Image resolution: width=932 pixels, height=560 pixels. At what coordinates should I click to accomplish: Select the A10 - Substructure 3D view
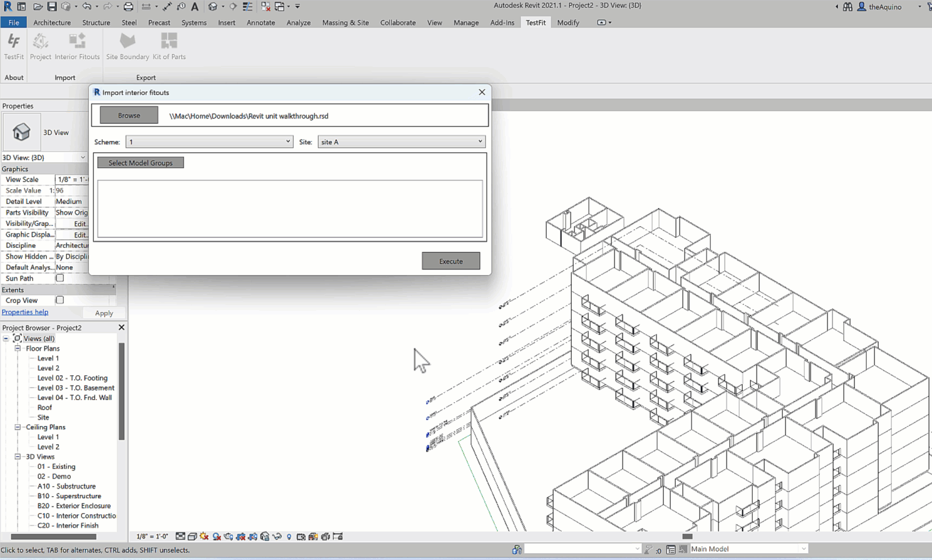tap(66, 486)
